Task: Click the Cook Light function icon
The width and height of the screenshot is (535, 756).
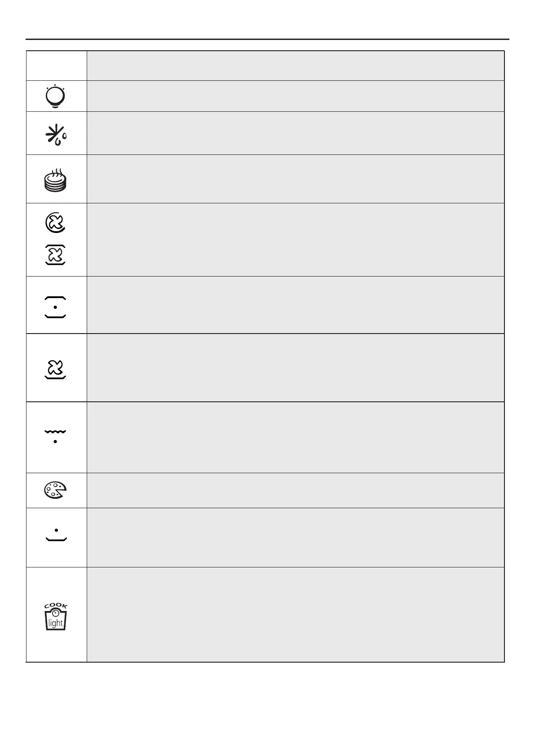Action: click(x=56, y=618)
